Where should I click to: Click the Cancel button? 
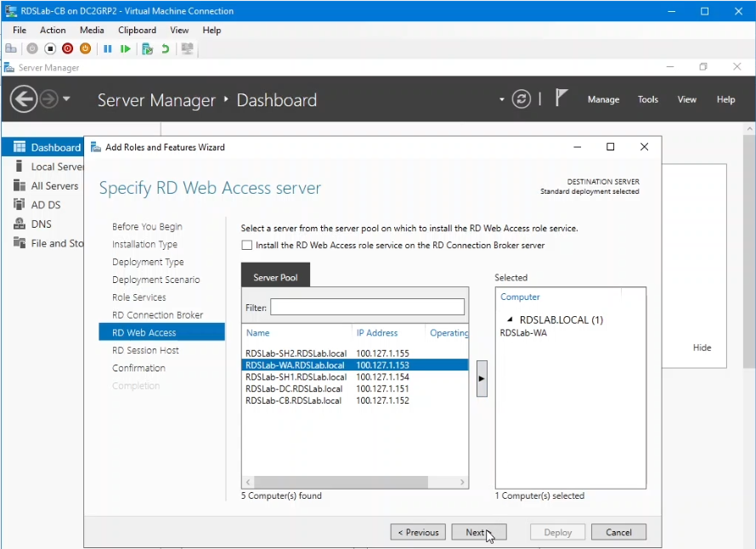pyautogui.click(x=618, y=532)
